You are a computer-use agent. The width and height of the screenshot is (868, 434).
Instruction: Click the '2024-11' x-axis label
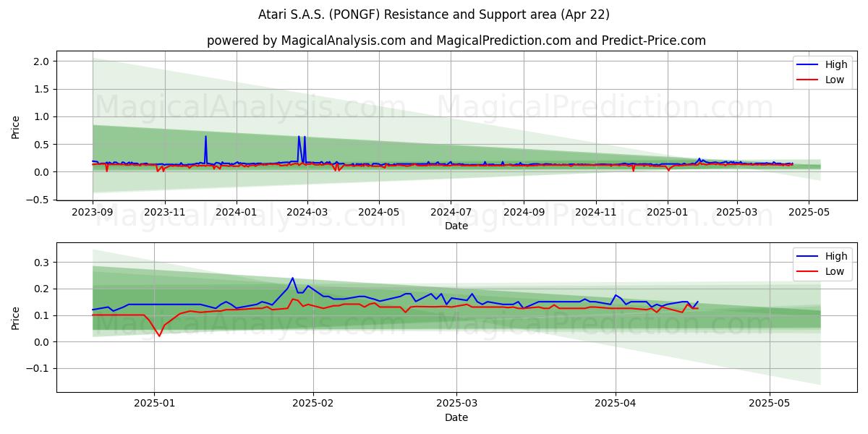coord(596,213)
